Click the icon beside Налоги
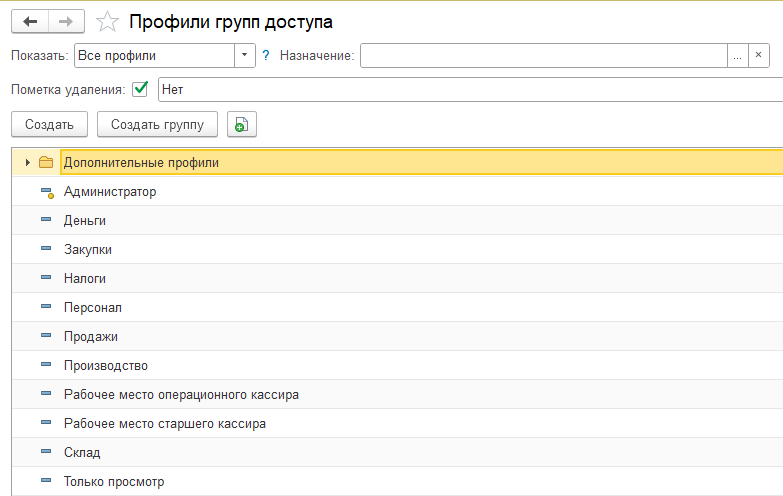 (x=46, y=277)
